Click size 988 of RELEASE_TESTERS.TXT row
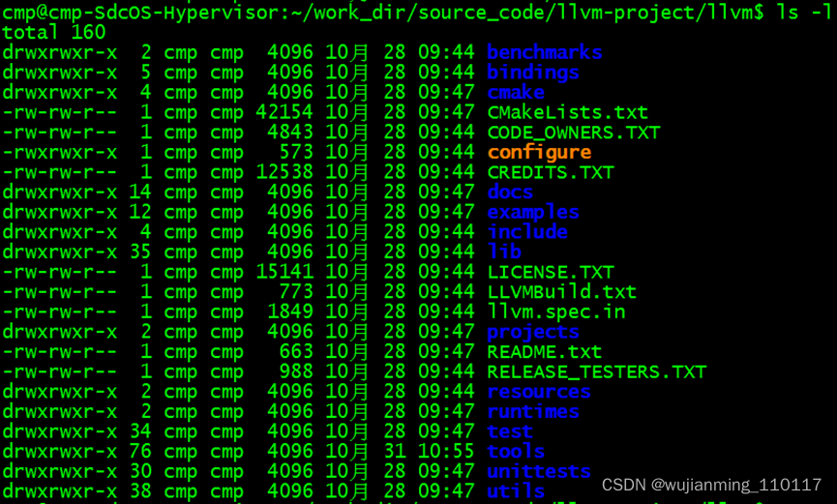 (296, 372)
